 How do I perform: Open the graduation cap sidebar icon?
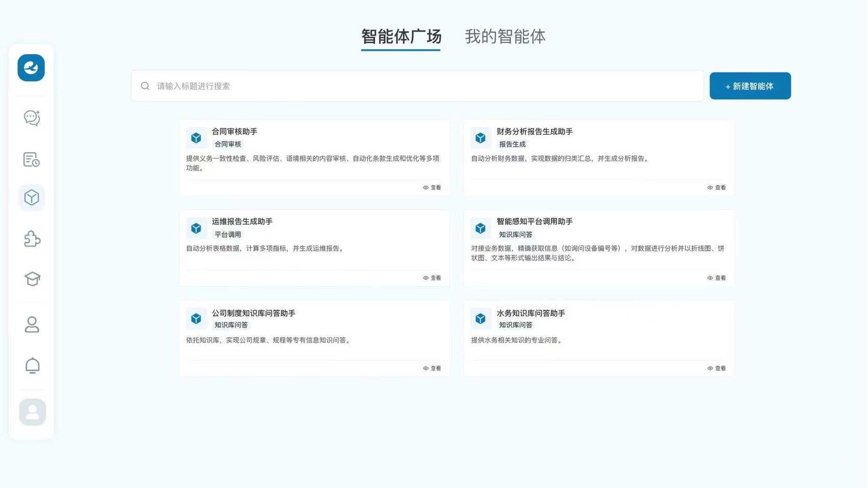(32, 279)
